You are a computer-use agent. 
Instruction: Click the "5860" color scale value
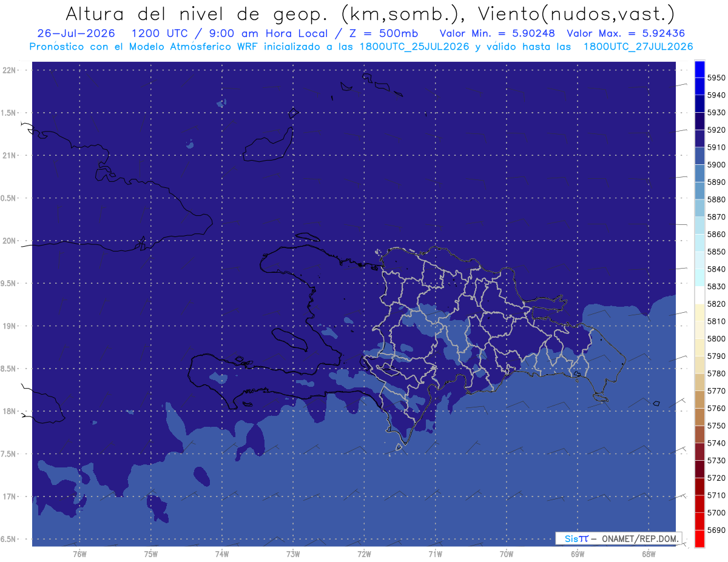(716, 234)
